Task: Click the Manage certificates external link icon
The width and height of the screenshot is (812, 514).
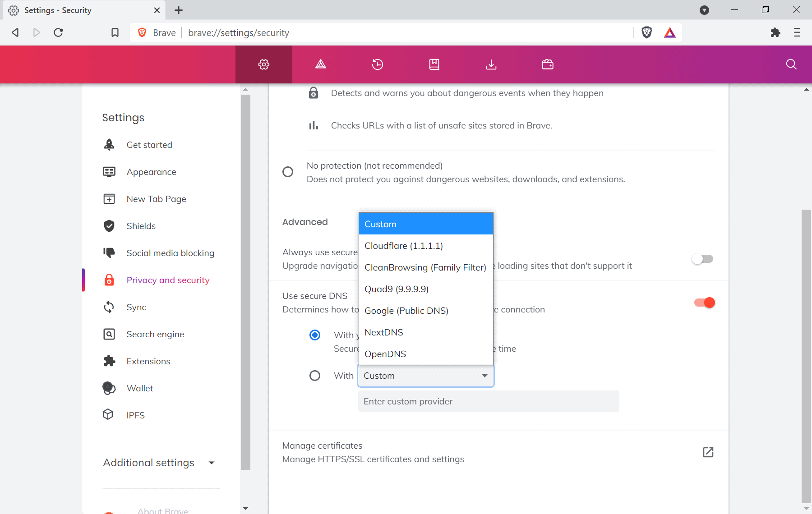Action: (708, 452)
